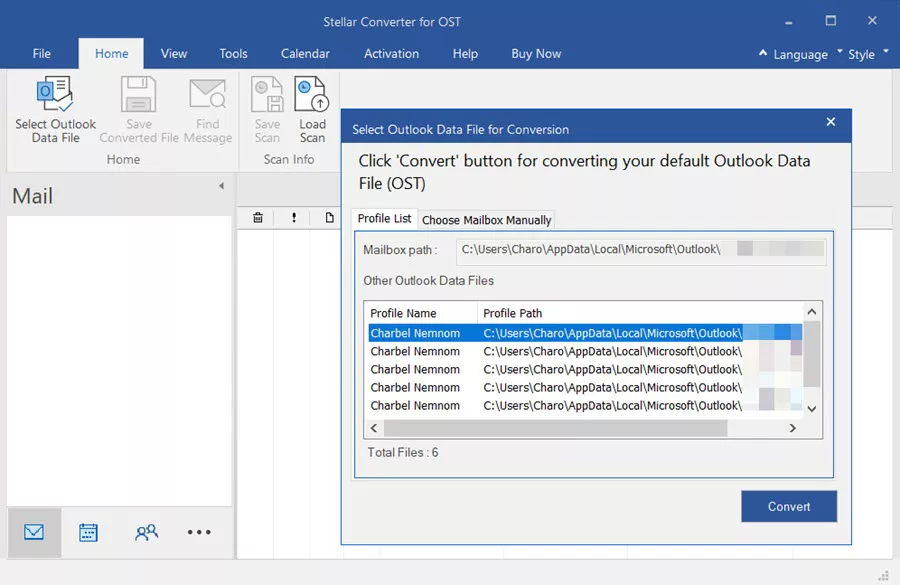Maximize the Stellar Converter window
This screenshot has height=585, width=900.
coord(831,21)
